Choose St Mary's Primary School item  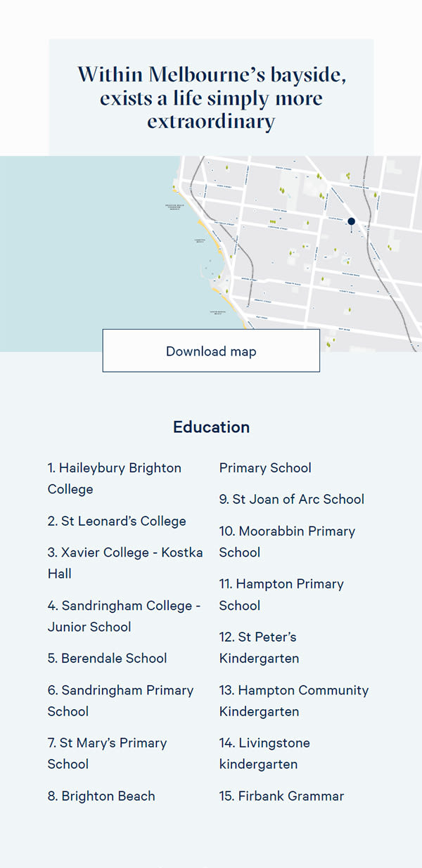pyautogui.click(x=107, y=753)
